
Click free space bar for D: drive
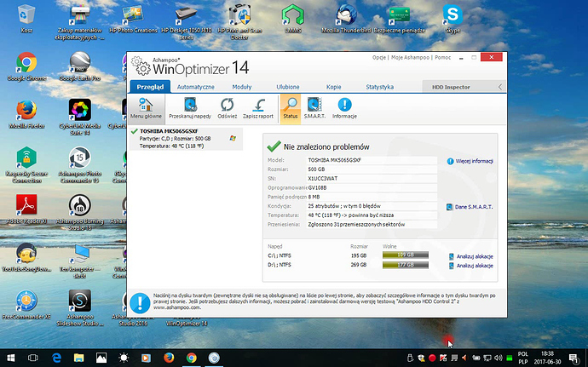(x=406, y=265)
